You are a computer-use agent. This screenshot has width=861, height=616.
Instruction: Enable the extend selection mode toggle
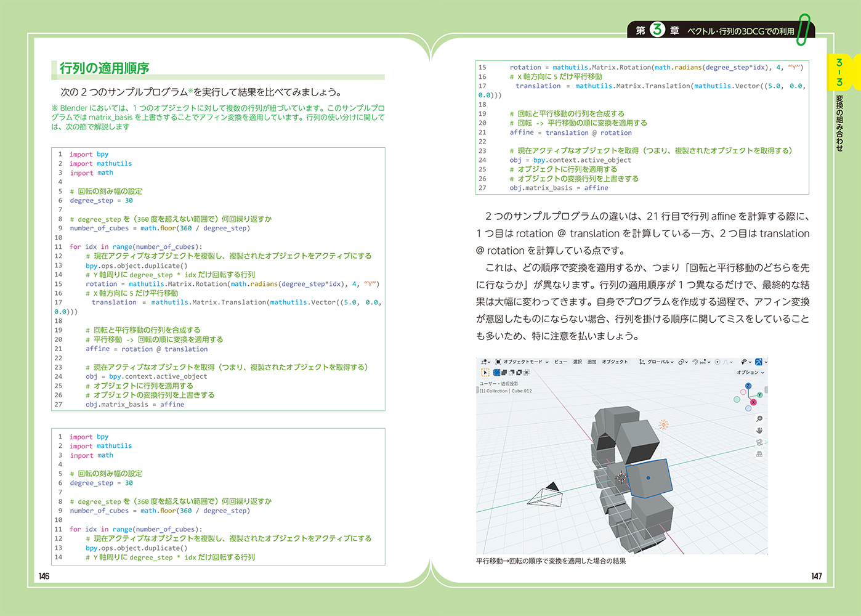504,372
